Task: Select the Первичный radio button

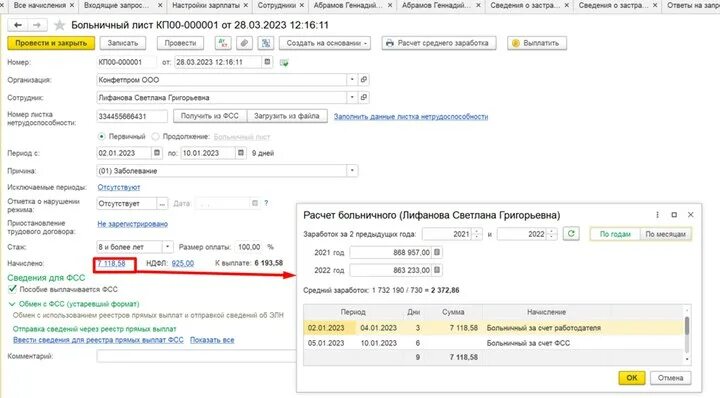Action: (x=101, y=136)
